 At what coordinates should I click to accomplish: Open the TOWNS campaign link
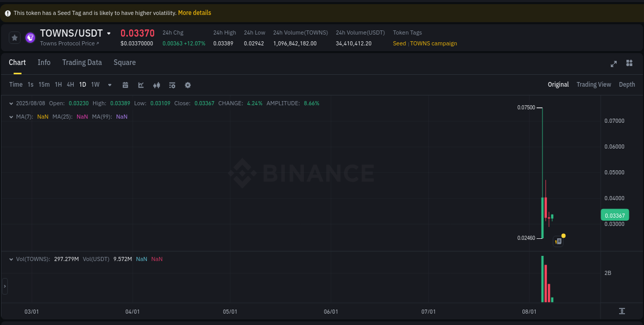433,43
